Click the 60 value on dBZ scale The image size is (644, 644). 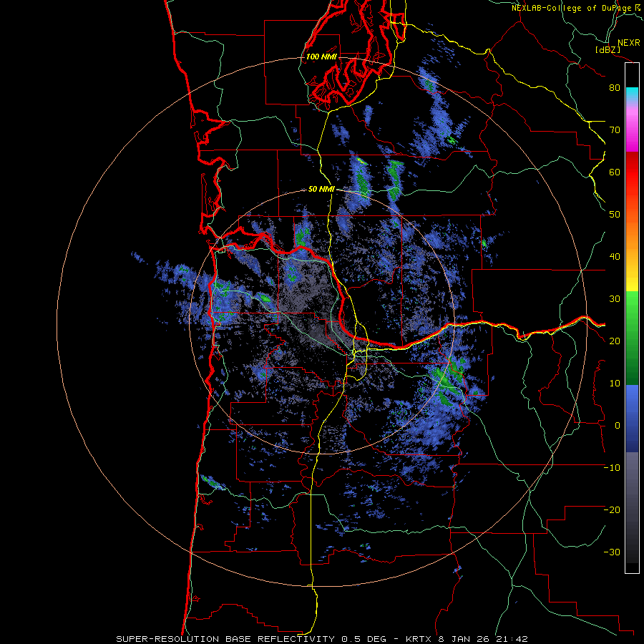point(615,172)
